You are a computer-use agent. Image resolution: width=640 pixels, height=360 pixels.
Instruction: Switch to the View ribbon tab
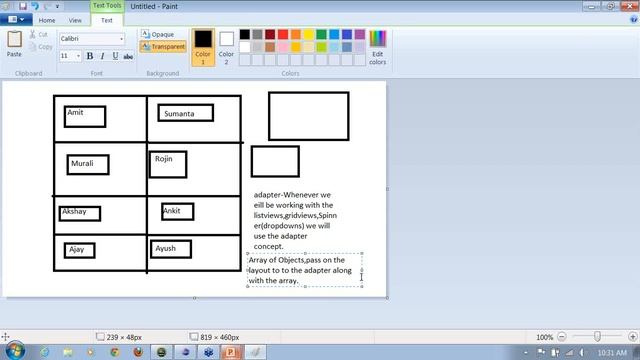pyautogui.click(x=75, y=20)
